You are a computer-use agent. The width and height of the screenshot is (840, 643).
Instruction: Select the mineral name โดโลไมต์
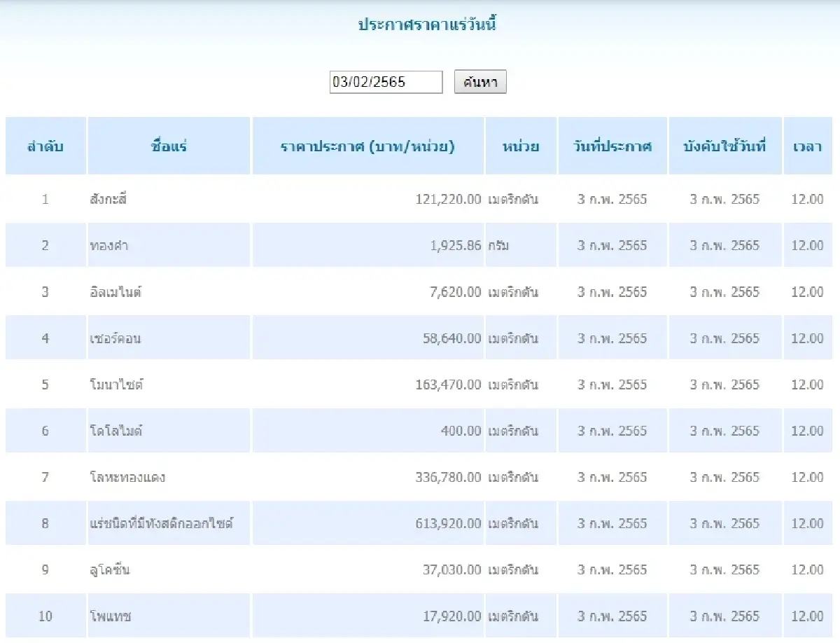[116, 431]
